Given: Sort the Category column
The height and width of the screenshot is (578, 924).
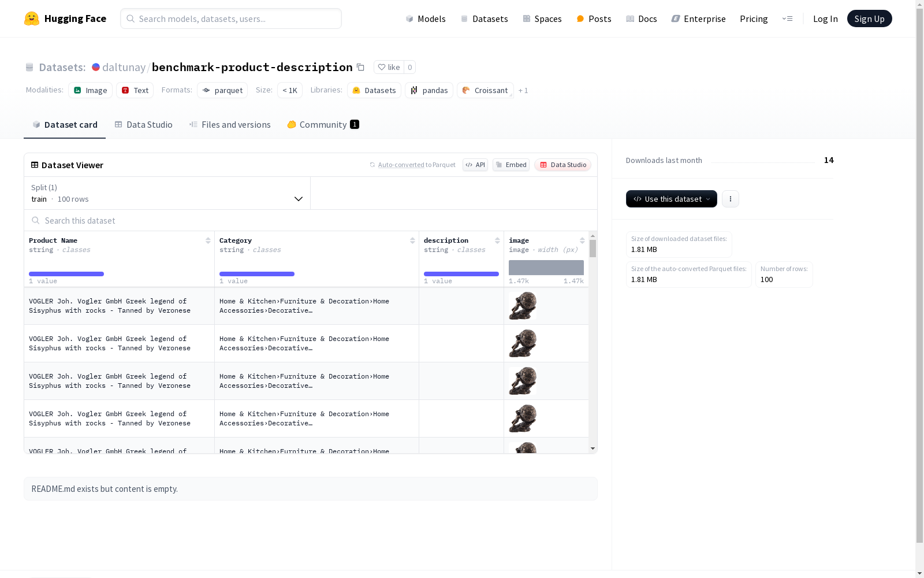Looking at the screenshot, I should (x=412, y=240).
